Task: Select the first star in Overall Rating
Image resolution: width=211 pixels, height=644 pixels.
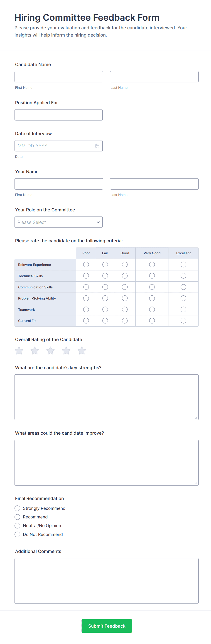Action: point(19,351)
